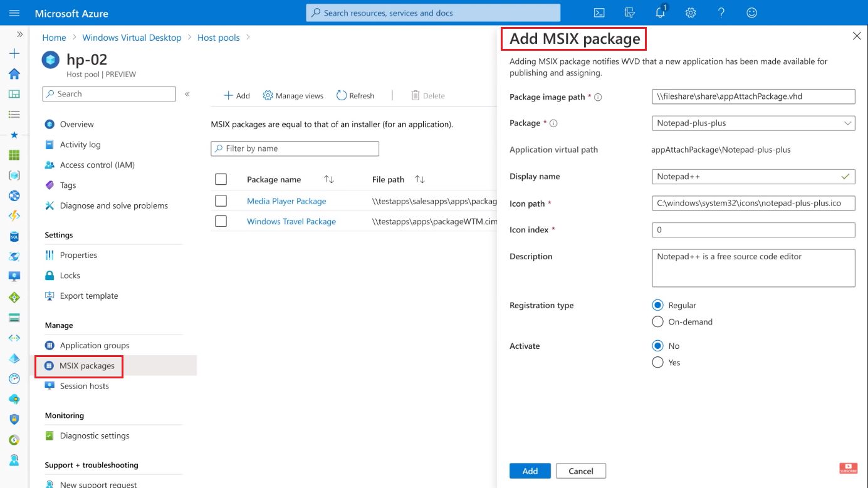868x488 pixels.
Task: Open portal settings gear
Action: [x=691, y=13]
